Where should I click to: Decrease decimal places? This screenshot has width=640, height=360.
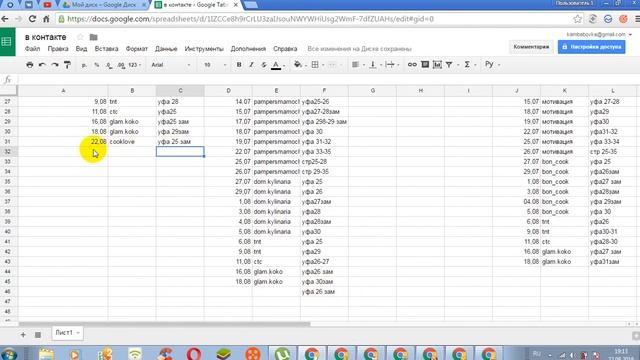109,65
